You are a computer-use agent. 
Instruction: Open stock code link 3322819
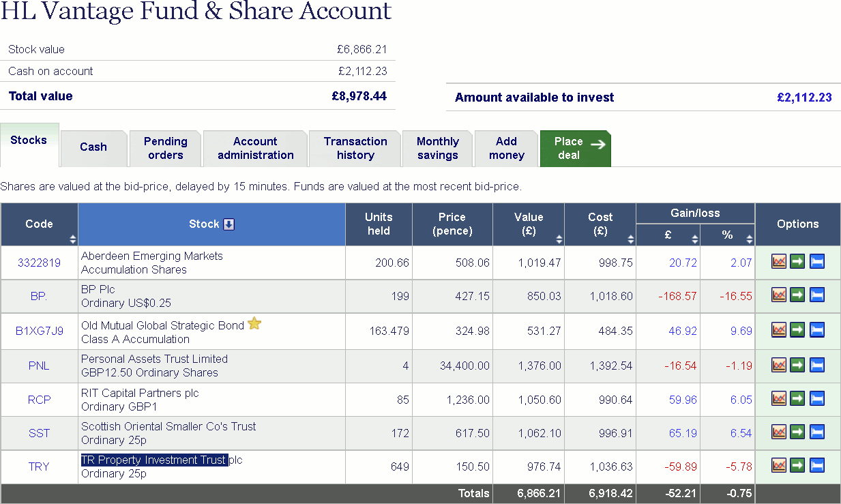[x=39, y=263]
